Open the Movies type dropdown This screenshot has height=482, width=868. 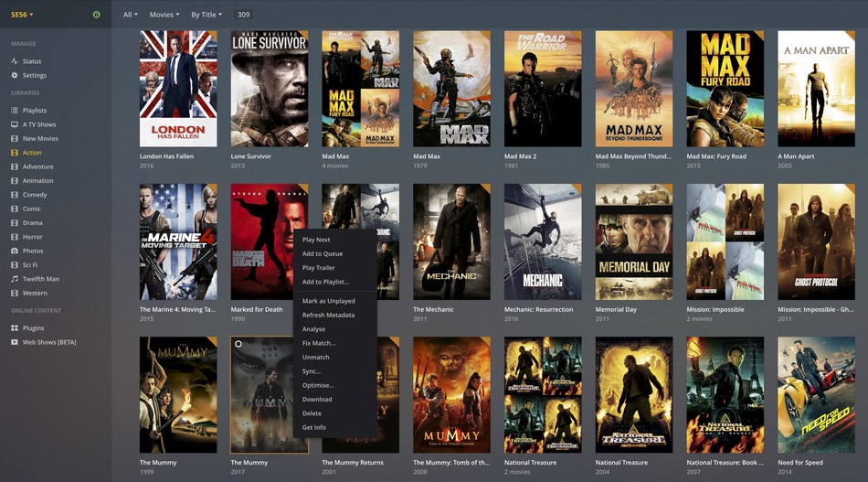[164, 15]
